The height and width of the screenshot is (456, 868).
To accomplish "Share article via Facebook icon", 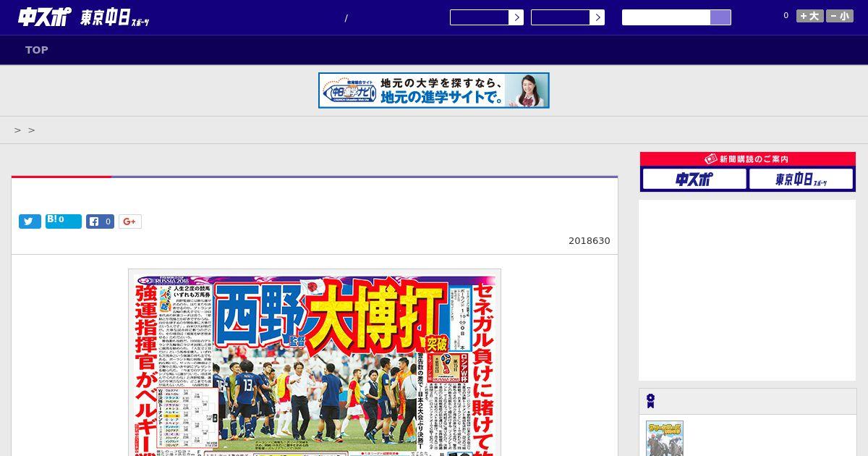I will pos(101,221).
